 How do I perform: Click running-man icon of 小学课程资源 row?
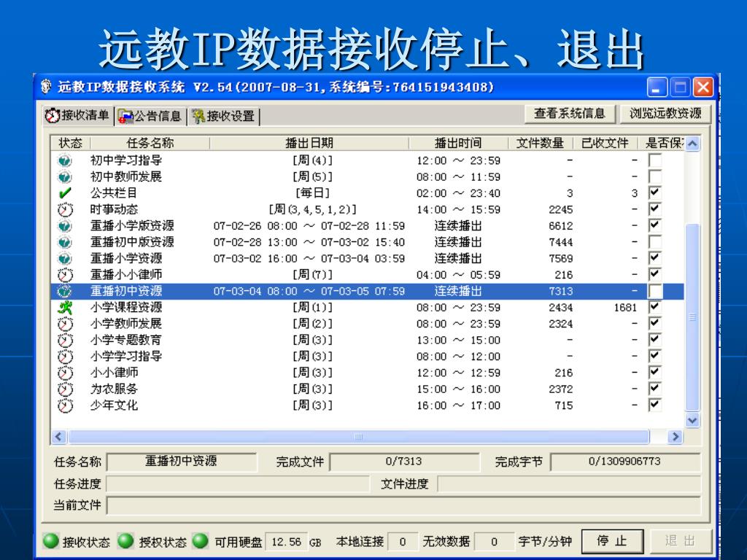[65, 308]
